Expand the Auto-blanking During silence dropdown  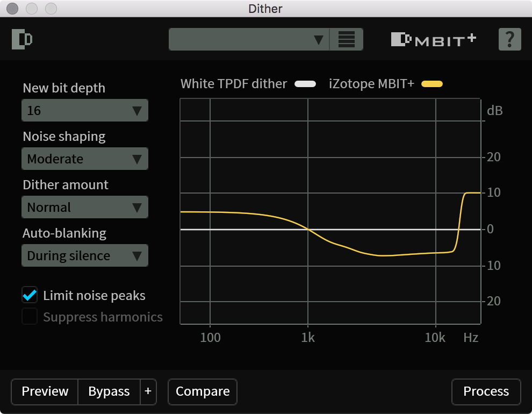click(x=85, y=255)
